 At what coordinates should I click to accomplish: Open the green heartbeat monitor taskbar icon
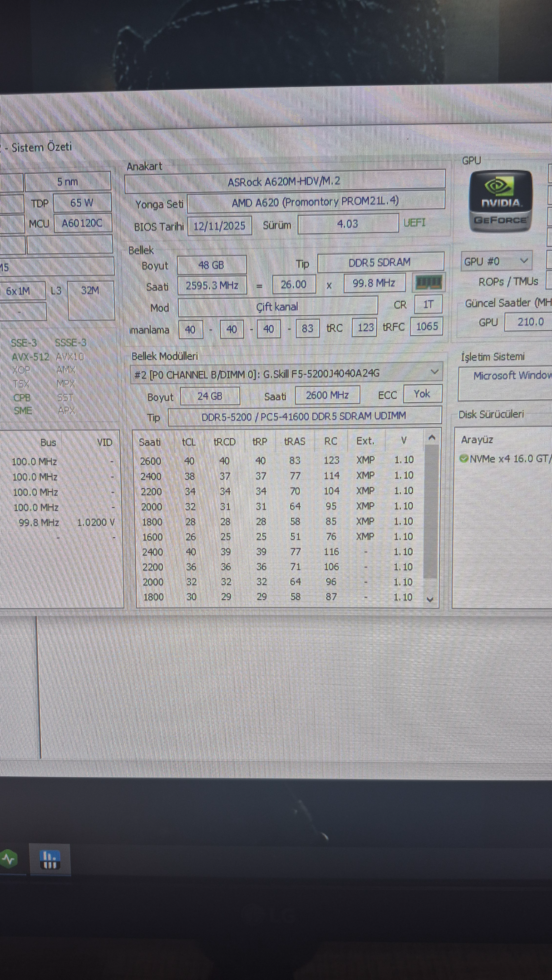click(x=8, y=859)
